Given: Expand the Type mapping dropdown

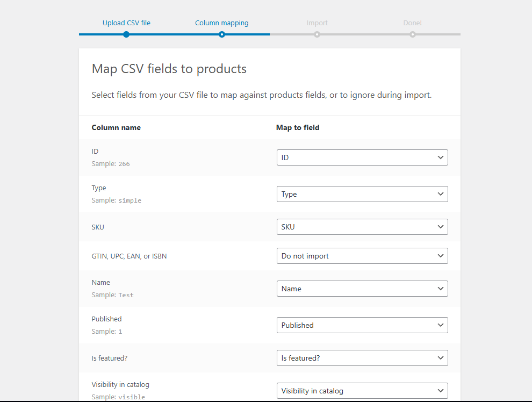Looking at the screenshot, I should 362,194.
